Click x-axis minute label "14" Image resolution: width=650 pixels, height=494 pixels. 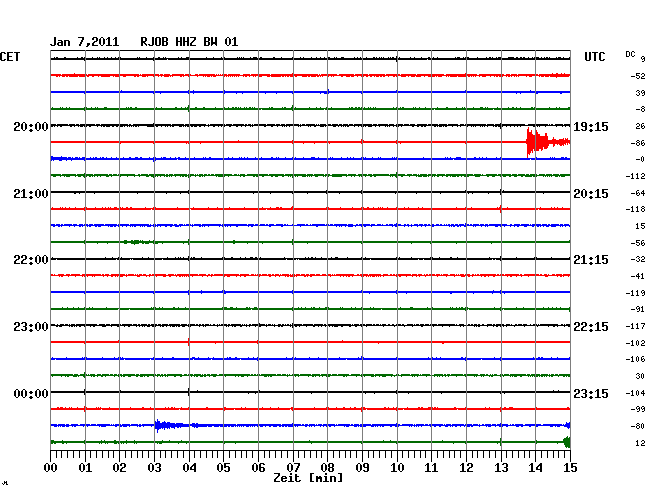535,468
